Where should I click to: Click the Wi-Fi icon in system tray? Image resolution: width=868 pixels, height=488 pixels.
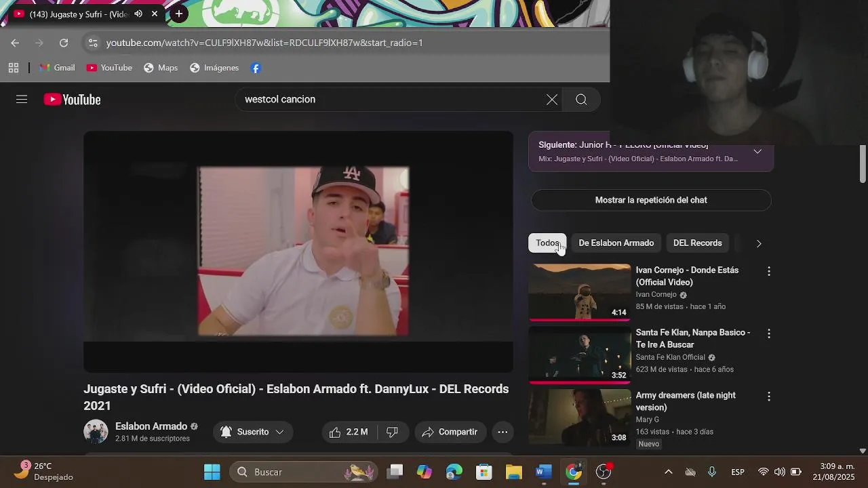(x=763, y=472)
